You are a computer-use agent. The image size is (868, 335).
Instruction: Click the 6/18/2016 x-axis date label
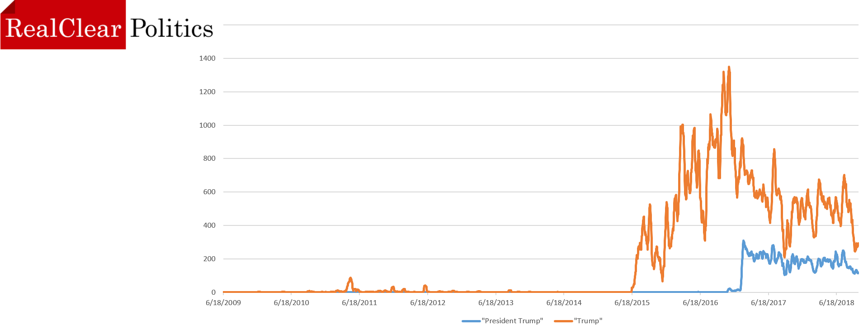pos(700,302)
